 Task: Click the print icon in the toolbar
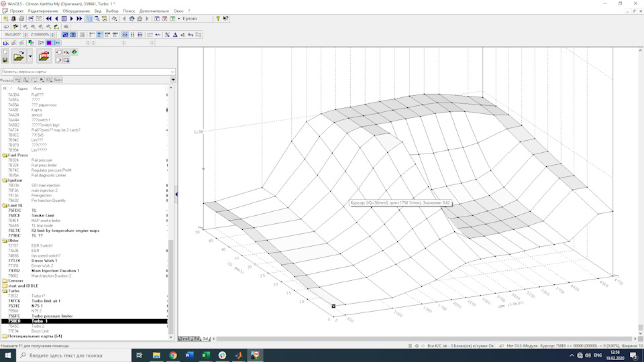(x=21, y=19)
